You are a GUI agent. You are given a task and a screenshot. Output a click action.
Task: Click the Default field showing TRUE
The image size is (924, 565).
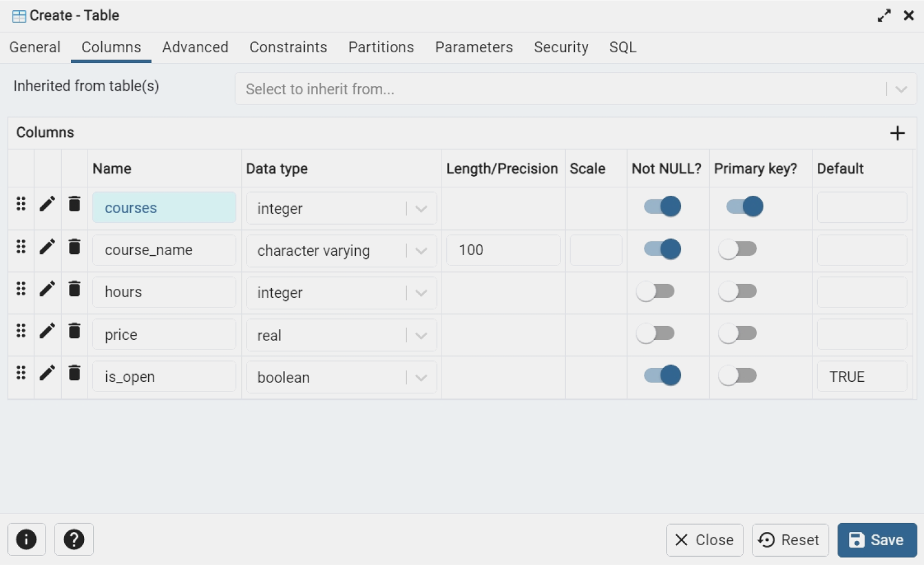point(862,376)
